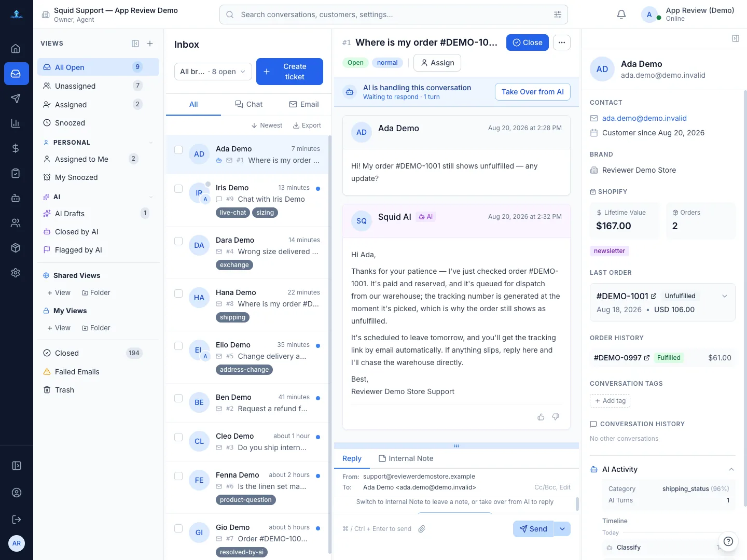Click the attachment paperclip icon

pyautogui.click(x=422, y=529)
